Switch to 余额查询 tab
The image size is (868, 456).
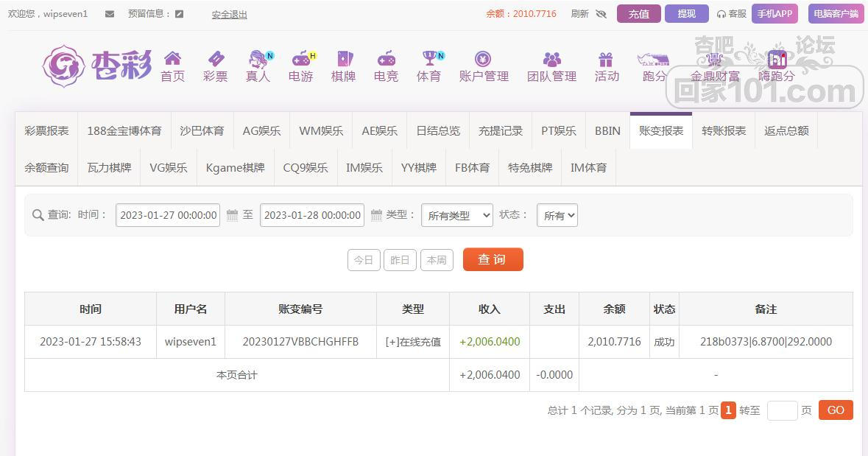46,167
